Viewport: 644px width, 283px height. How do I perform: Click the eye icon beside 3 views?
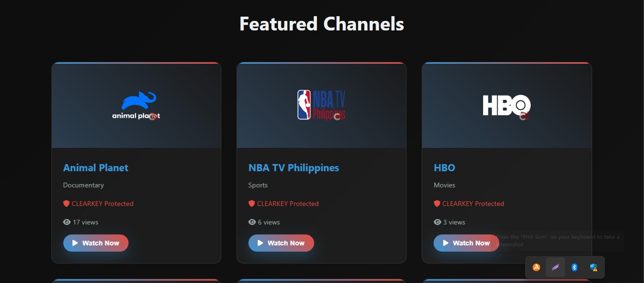[437, 222]
